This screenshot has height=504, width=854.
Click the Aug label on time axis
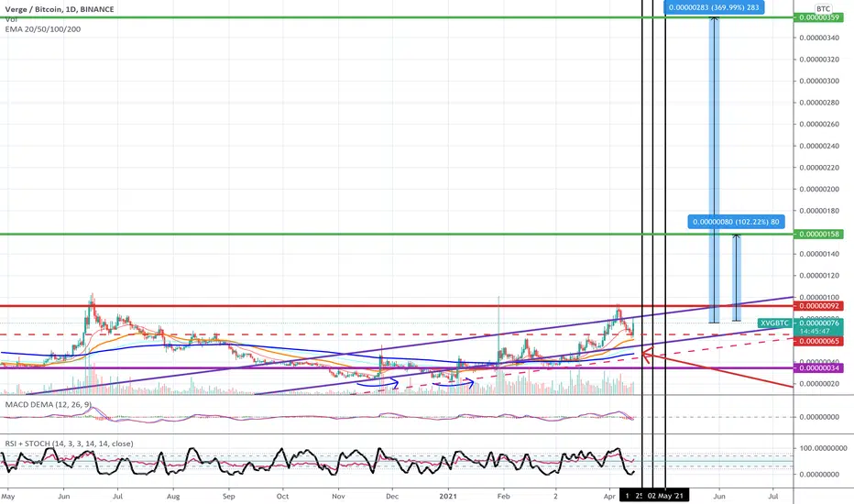(x=172, y=497)
